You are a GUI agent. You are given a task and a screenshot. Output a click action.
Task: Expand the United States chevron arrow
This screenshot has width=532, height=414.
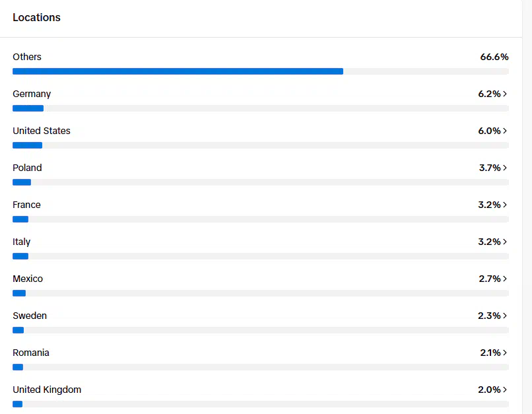[505, 131]
